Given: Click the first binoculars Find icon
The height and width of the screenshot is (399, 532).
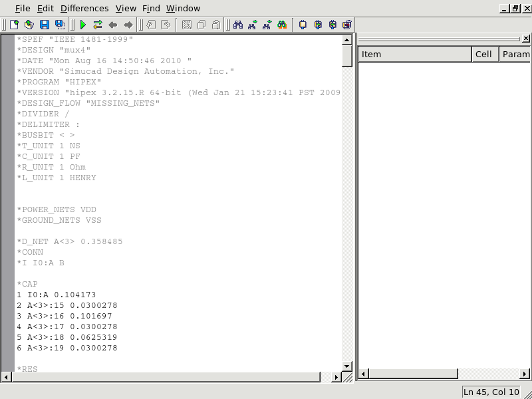Looking at the screenshot, I should pyautogui.click(x=237, y=25).
